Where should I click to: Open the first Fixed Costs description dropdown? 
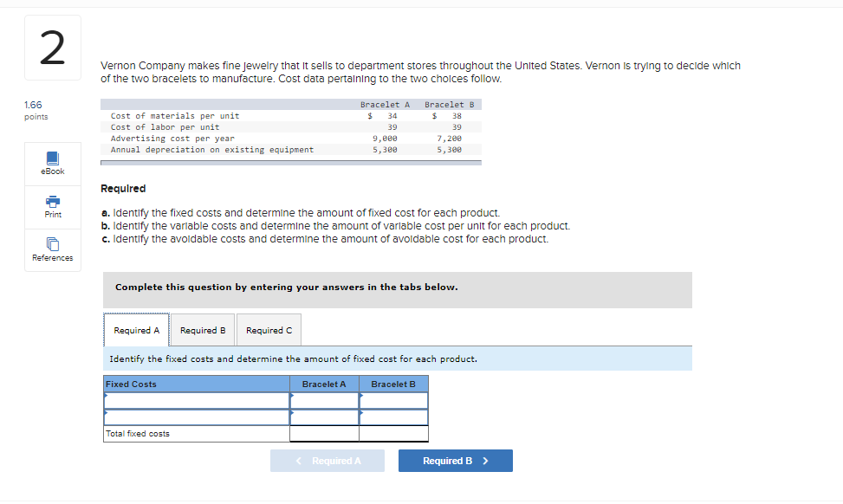[x=196, y=400]
